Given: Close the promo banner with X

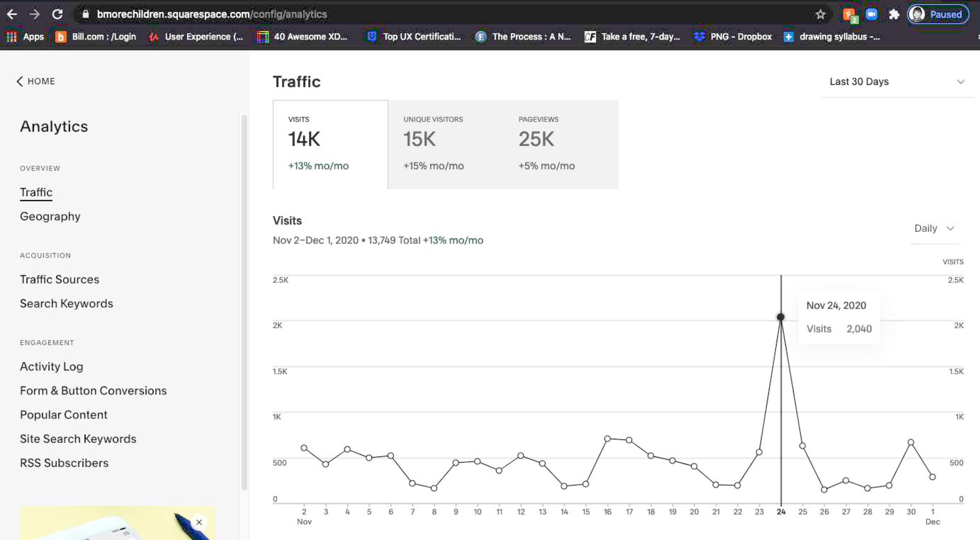Looking at the screenshot, I should click(x=199, y=522).
